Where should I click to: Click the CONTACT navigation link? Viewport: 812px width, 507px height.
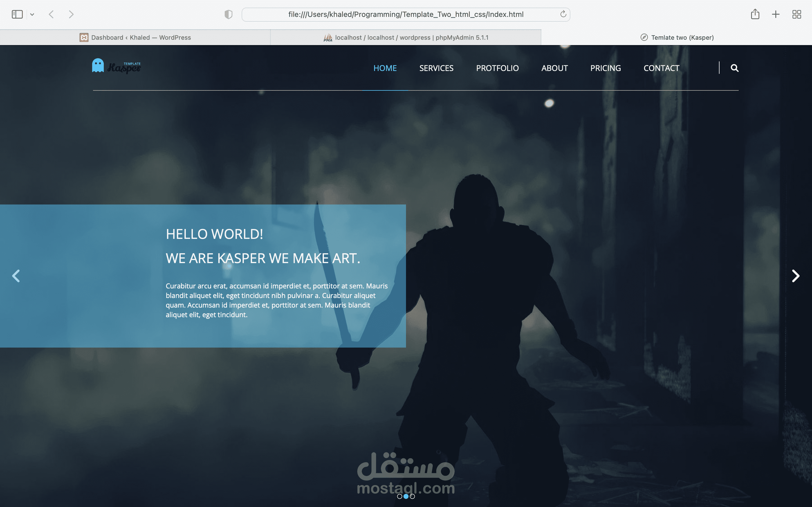click(x=661, y=68)
